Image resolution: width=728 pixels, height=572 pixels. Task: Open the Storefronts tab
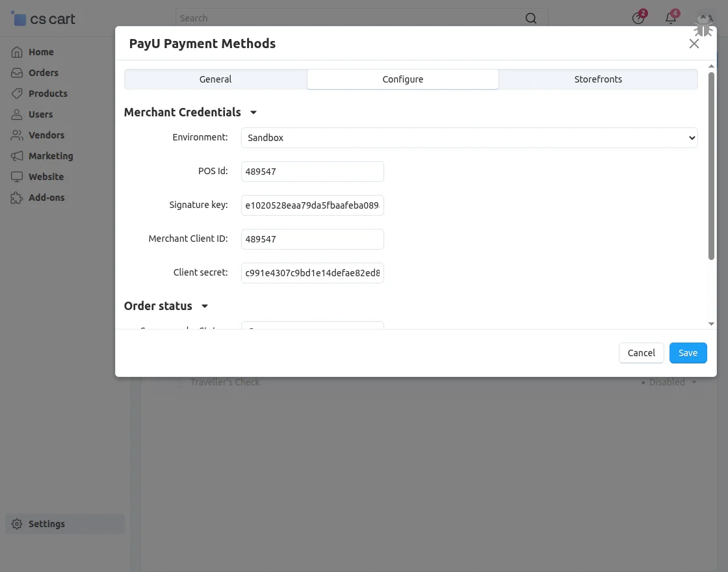(x=597, y=79)
